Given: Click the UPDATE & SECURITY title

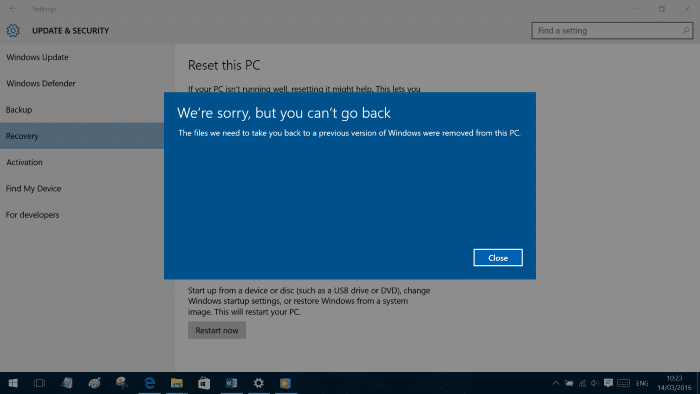Looking at the screenshot, I should click(x=71, y=31).
